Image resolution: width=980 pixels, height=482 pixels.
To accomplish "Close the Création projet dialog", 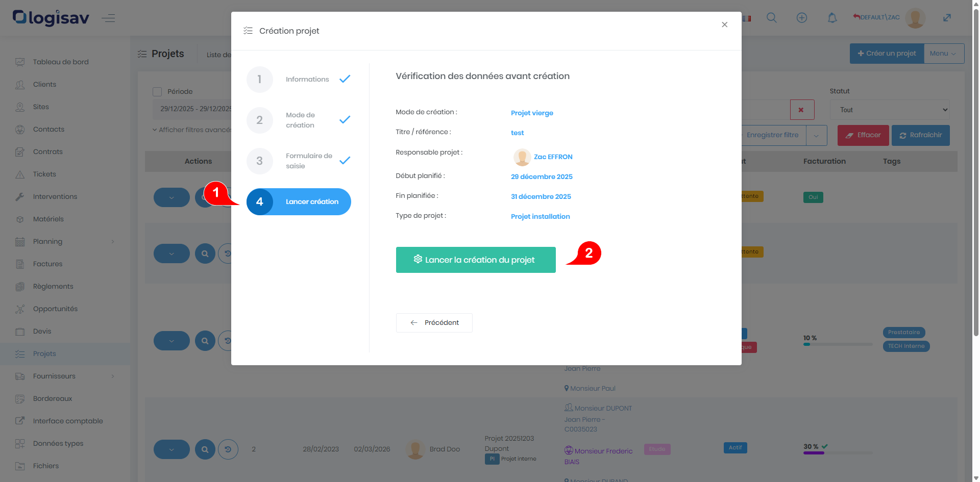I will [x=724, y=24].
